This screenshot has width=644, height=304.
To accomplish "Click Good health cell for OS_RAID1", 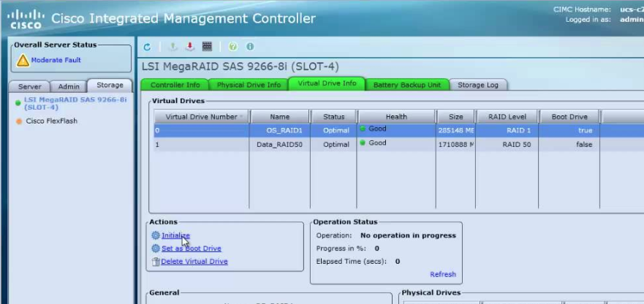I will 396,131.
